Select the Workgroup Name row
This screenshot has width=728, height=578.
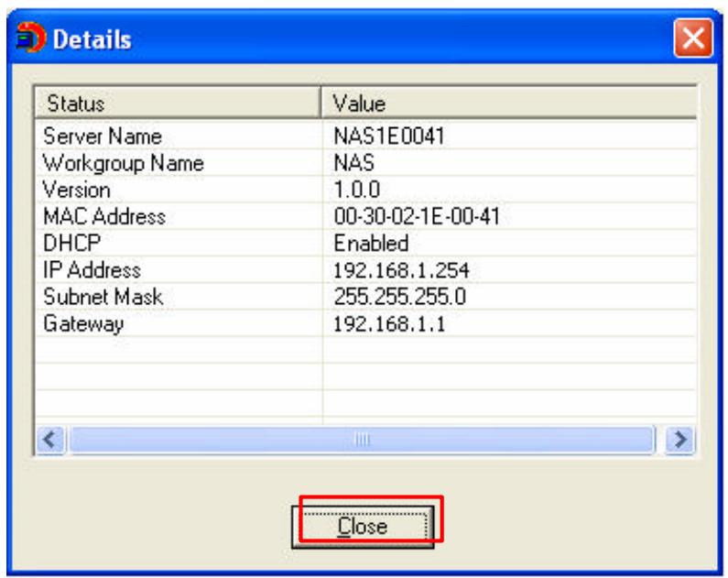(366, 163)
